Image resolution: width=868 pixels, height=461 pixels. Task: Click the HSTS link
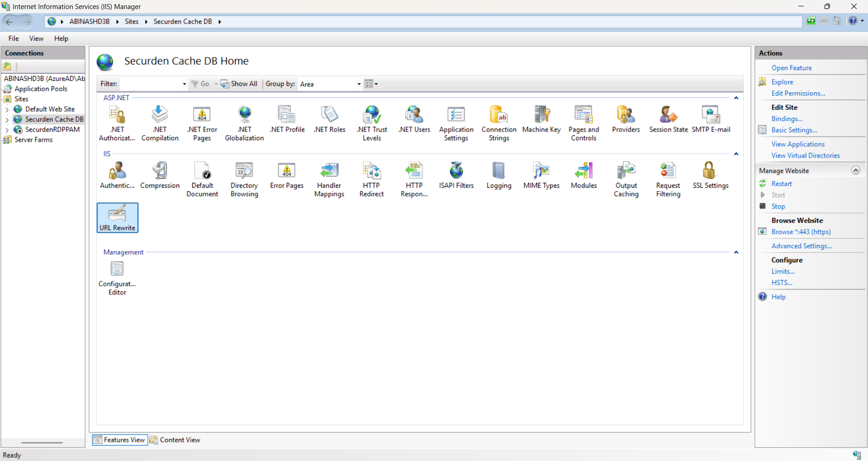click(782, 282)
